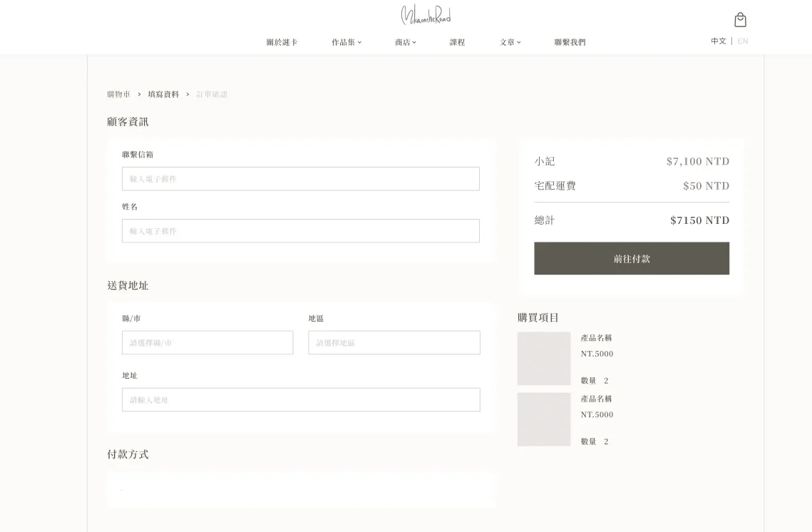The width and height of the screenshot is (812, 532).
Task: Click the first product thumbnail image
Action: click(x=544, y=359)
